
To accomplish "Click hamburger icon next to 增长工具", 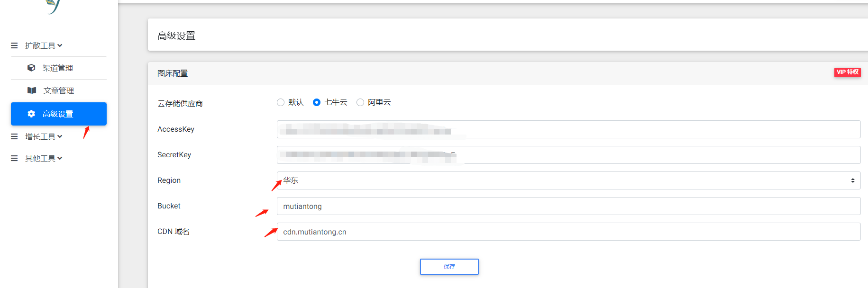I will [x=14, y=136].
